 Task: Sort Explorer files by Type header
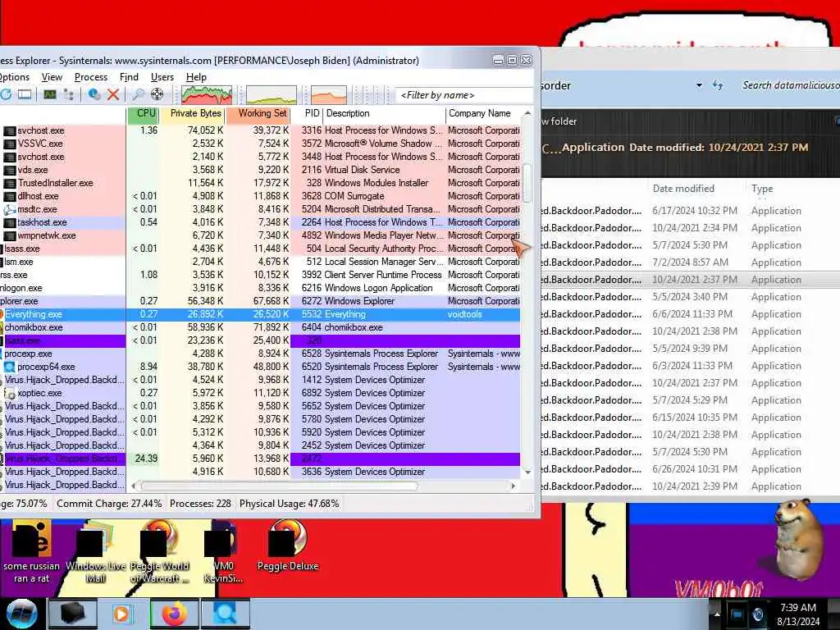click(762, 189)
